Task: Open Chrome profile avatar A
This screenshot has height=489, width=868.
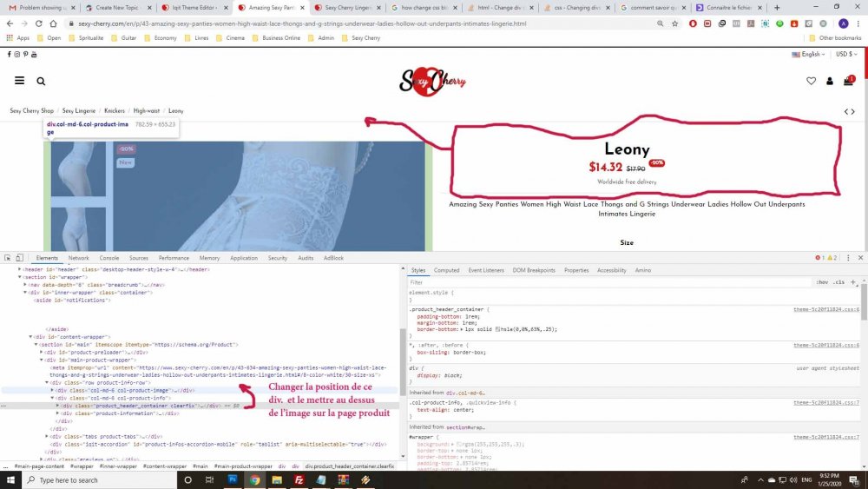Action: pyautogui.click(x=843, y=23)
